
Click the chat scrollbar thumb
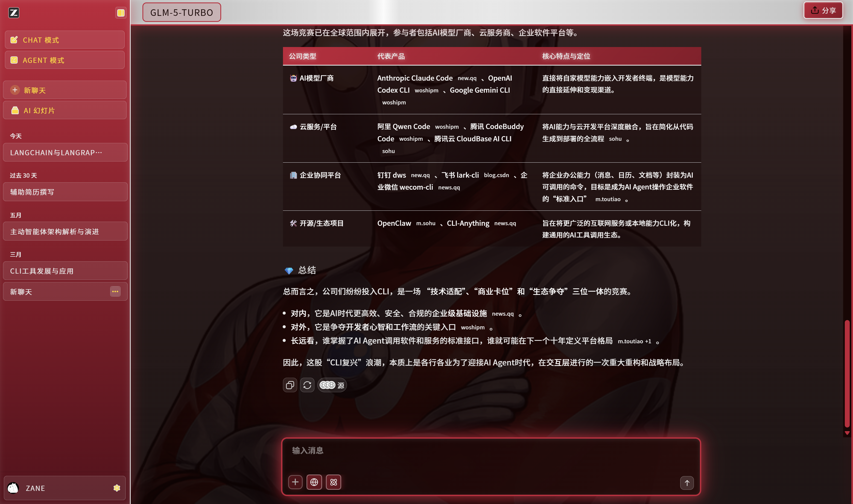point(847,374)
